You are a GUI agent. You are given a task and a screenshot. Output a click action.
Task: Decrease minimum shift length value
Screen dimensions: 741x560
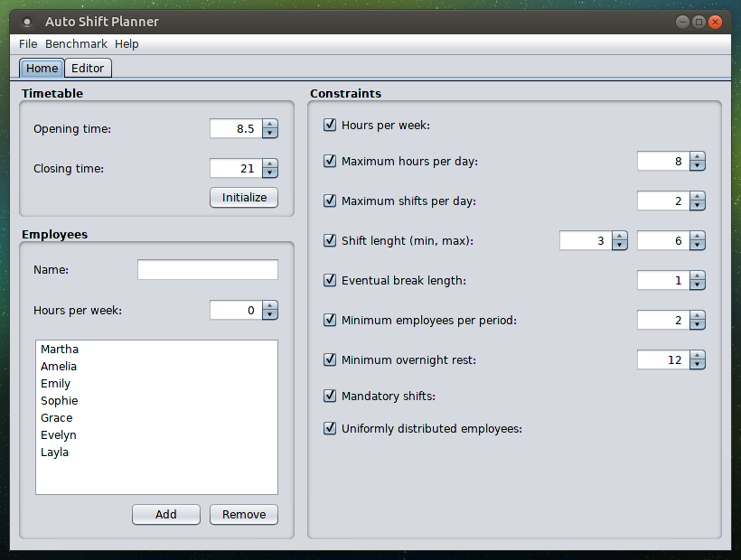pyautogui.click(x=620, y=245)
